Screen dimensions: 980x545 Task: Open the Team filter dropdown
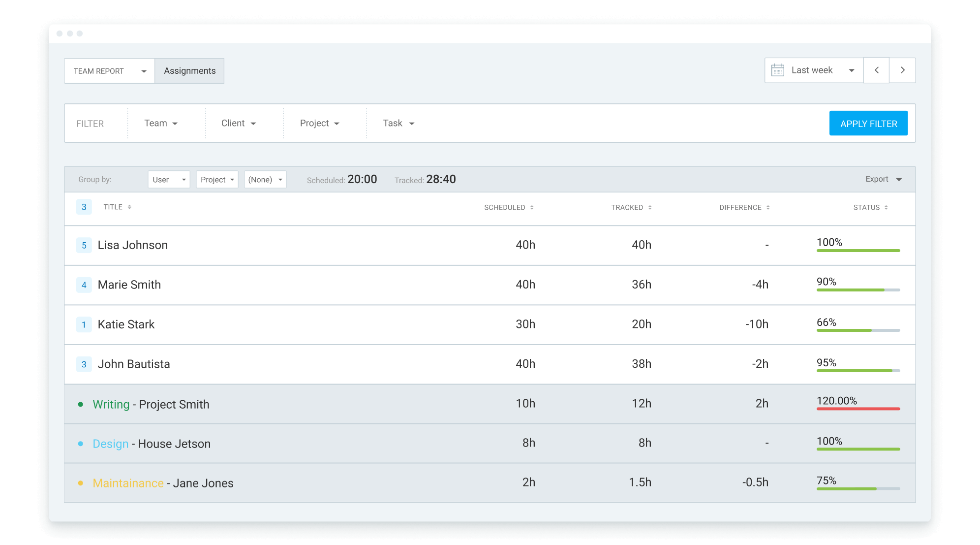tap(161, 123)
